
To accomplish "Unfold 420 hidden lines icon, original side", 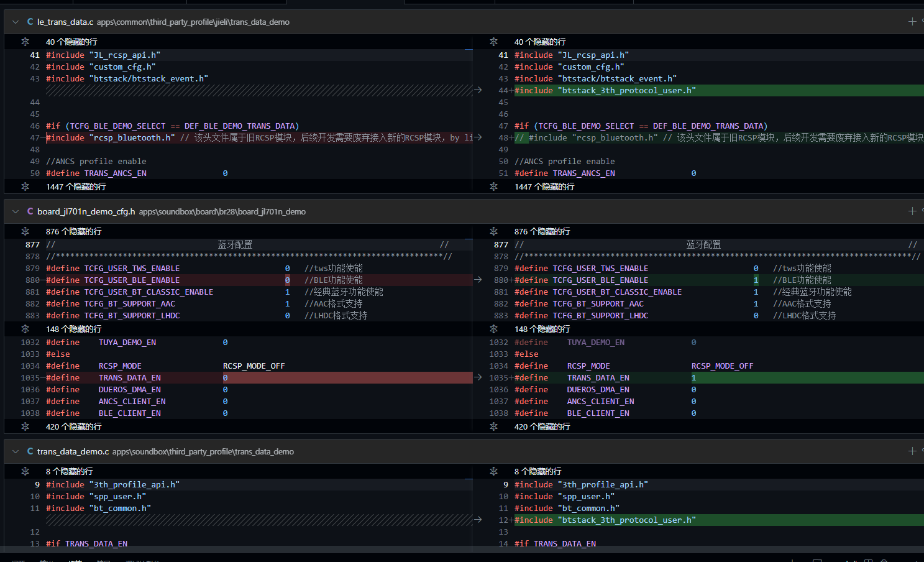I will [x=25, y=426].
